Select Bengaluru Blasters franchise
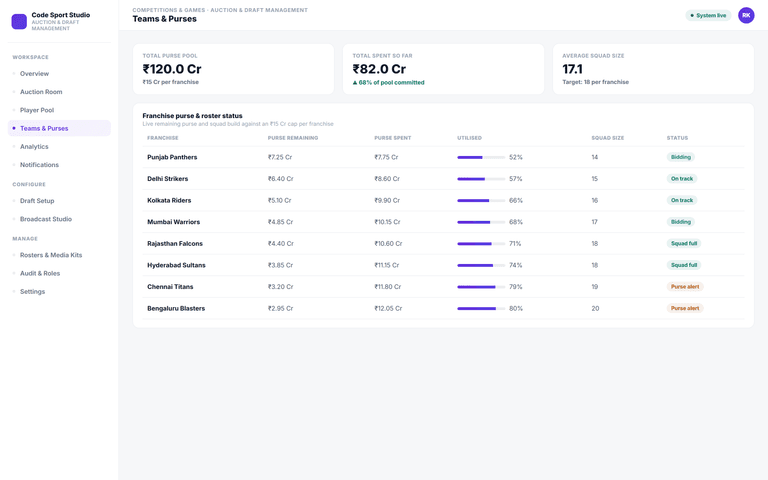 click(176, 309)
